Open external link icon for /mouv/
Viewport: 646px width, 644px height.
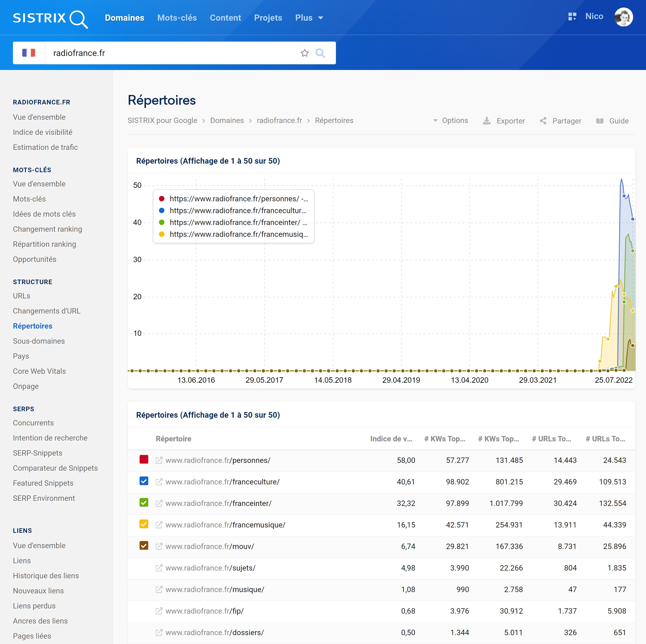(159, 546)
